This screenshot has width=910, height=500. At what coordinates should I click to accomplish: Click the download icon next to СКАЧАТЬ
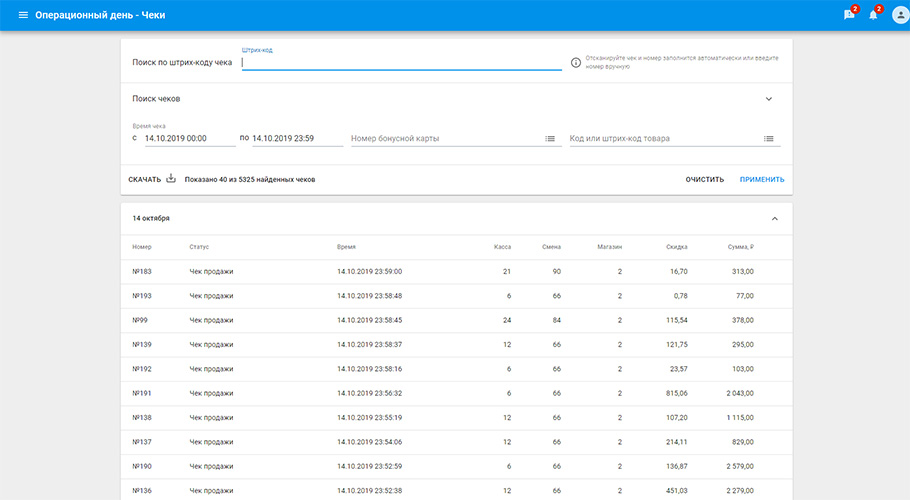coord(171,179)
